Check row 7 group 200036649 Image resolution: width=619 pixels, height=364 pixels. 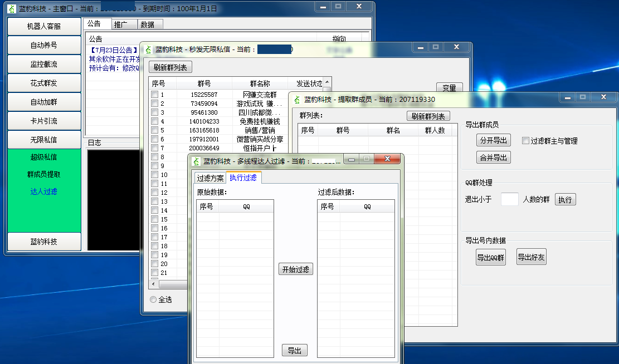pos(155,148)
